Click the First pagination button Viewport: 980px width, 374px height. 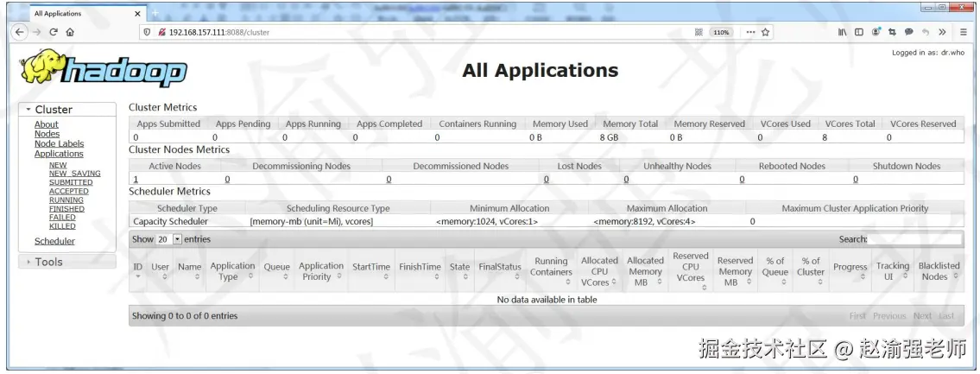tap(857, 316)
